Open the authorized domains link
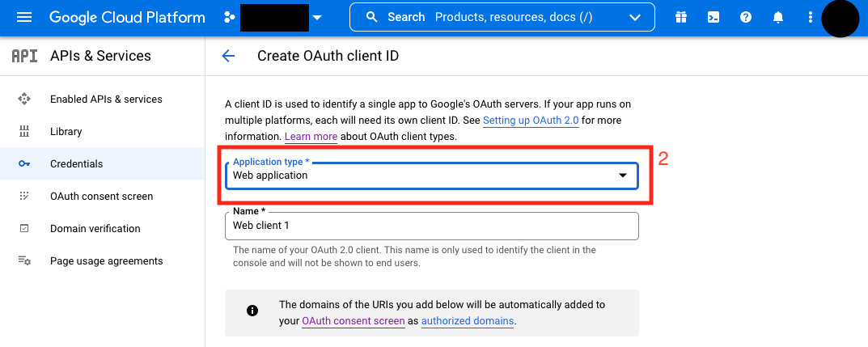The image size is (868, 347). coord(468,320)
